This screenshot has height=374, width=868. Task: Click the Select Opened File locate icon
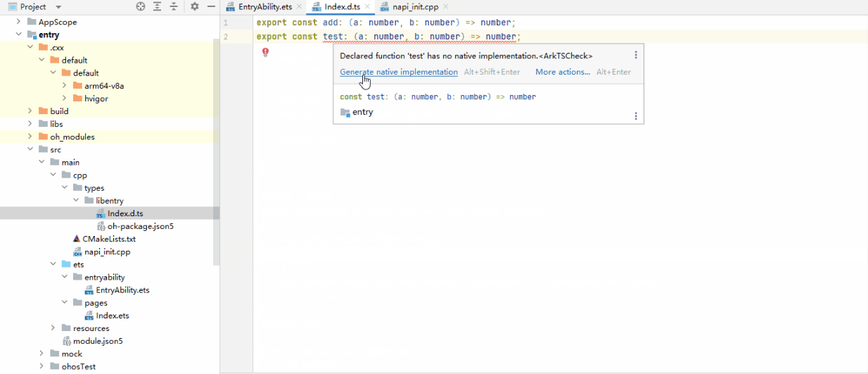tap(141, 6)
